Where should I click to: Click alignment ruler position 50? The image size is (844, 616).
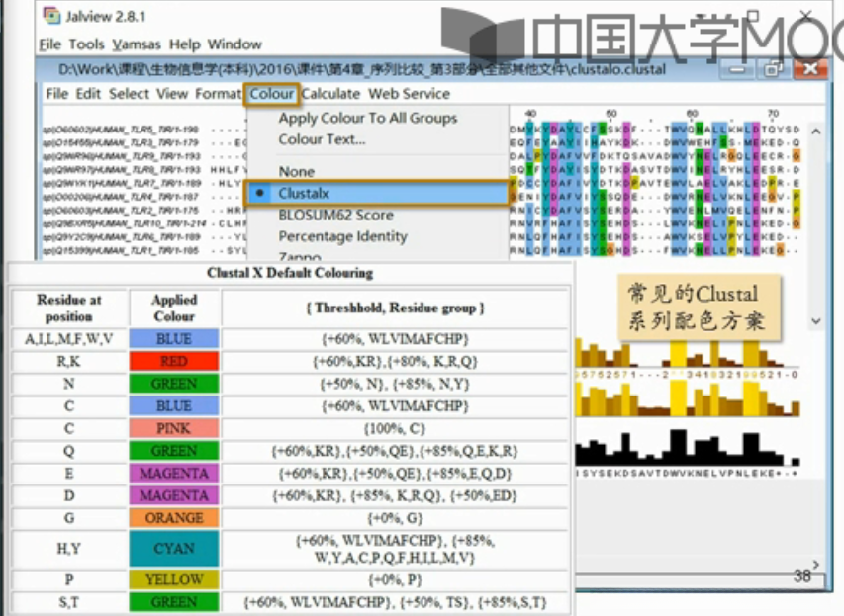pyautogui.click(x=610, y=114)
